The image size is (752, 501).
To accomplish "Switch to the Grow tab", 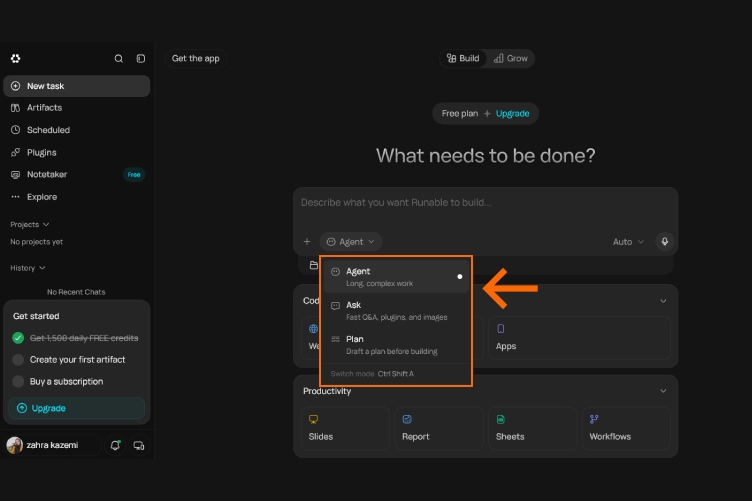I will 511,58.
